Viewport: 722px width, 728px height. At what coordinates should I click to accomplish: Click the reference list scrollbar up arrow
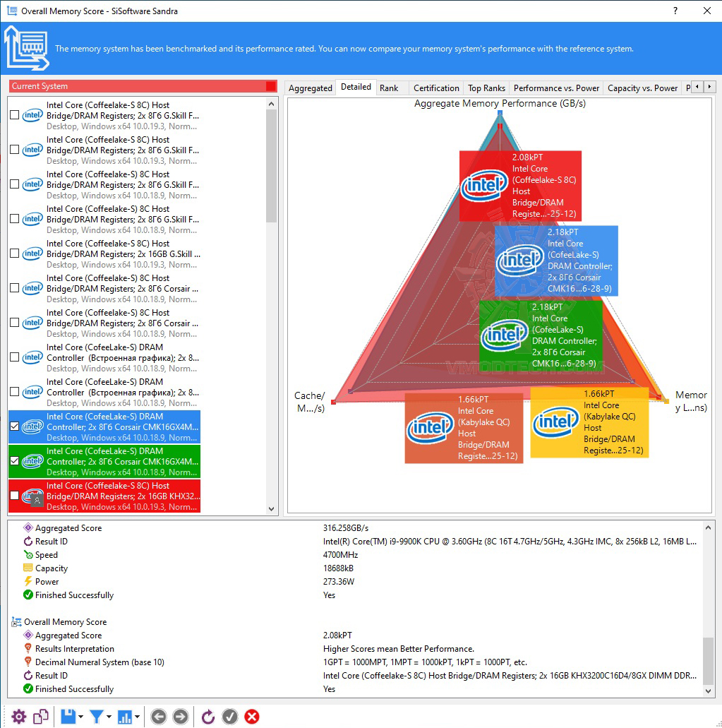(272, 104)
